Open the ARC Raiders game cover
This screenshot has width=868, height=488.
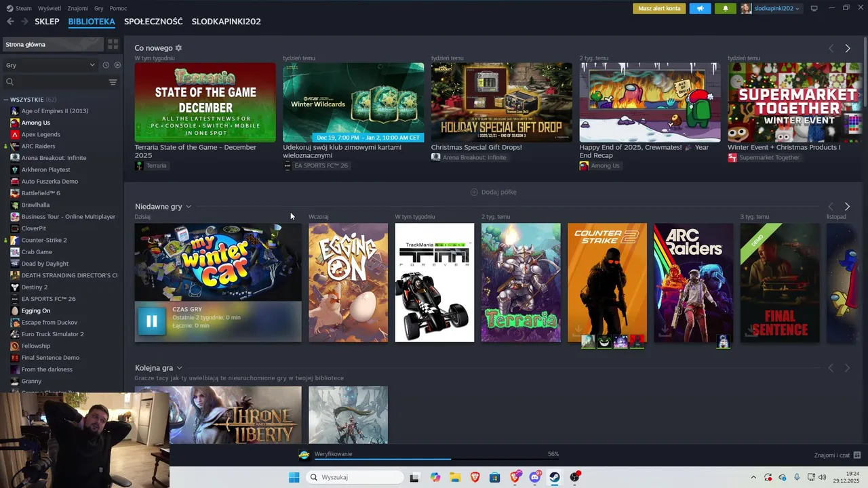point(693,283)
